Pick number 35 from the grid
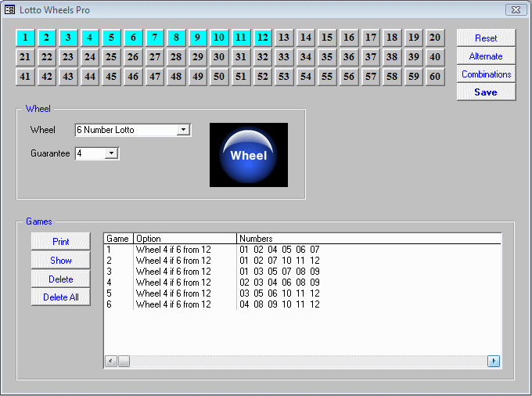Image resolution: width=532 pixels, height=396 pixels. coord(327,56)
